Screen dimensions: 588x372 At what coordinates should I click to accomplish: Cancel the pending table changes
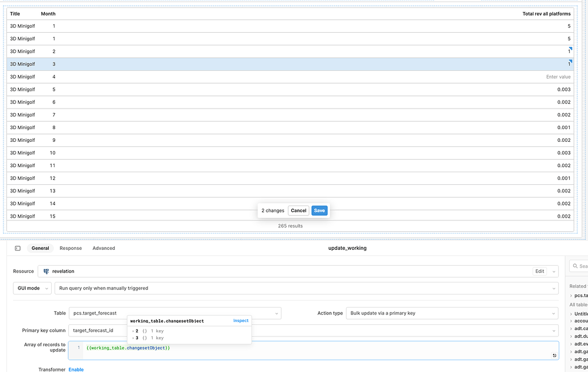pyautogui.click(x=298, y=210)
